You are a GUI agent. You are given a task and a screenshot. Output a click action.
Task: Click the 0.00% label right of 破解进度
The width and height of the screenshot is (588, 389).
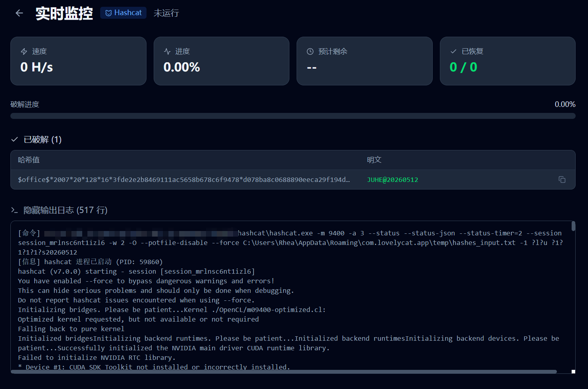pyautogui.click(x=565, y=104)
